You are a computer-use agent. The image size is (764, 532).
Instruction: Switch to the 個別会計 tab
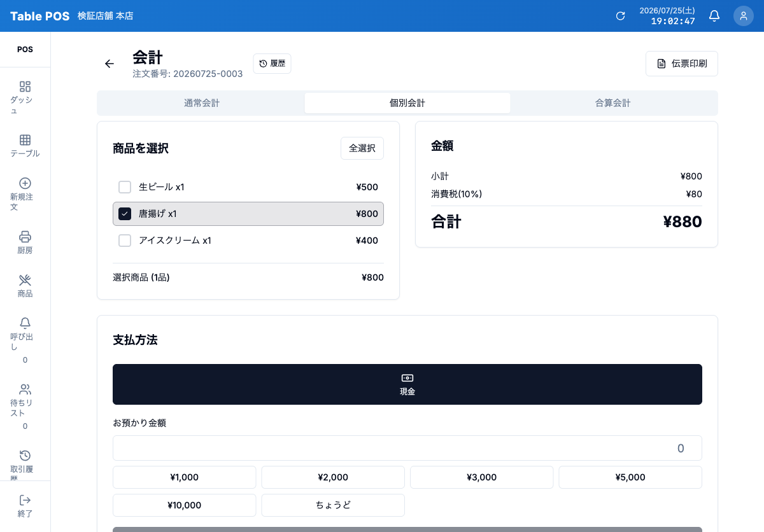pos(407,103)
